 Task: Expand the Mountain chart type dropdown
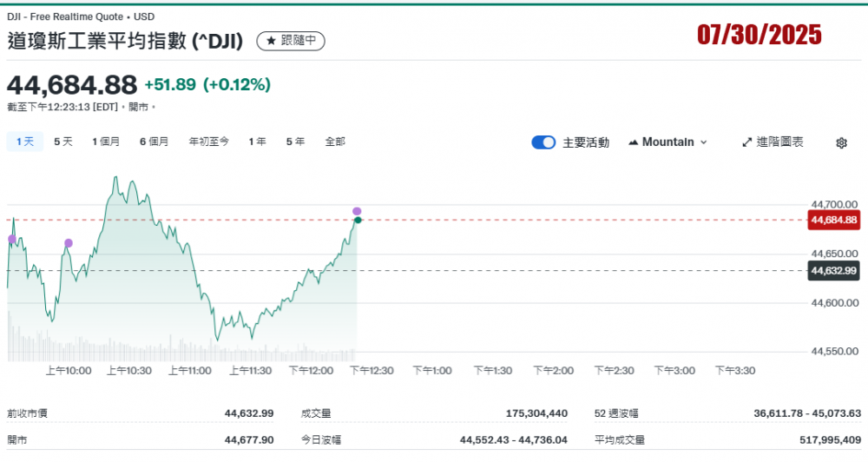pos(667,142)
